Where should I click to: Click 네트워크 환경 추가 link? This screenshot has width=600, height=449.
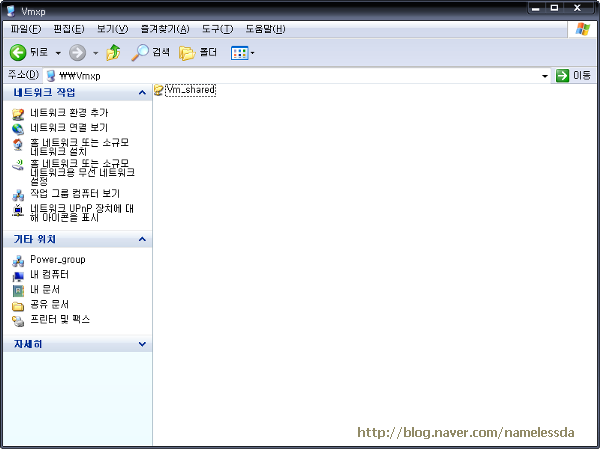click(x=69, y=113)
